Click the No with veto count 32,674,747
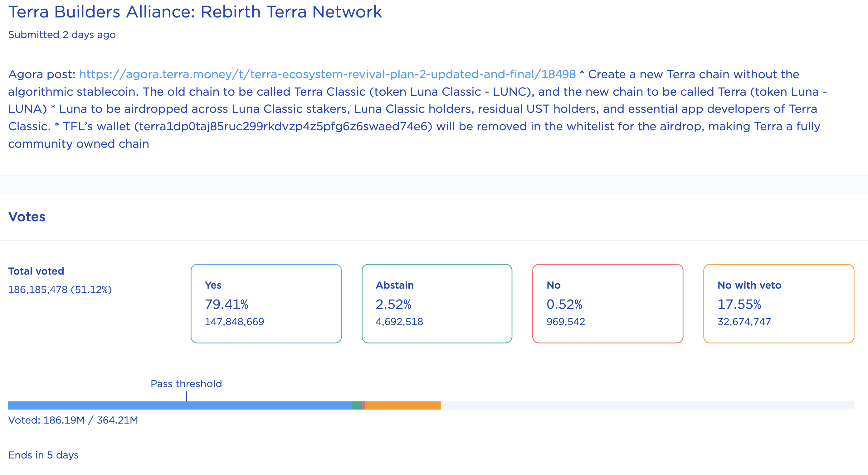Image resolution: width=868 pixels, height=475 pixels. point(744,322)
